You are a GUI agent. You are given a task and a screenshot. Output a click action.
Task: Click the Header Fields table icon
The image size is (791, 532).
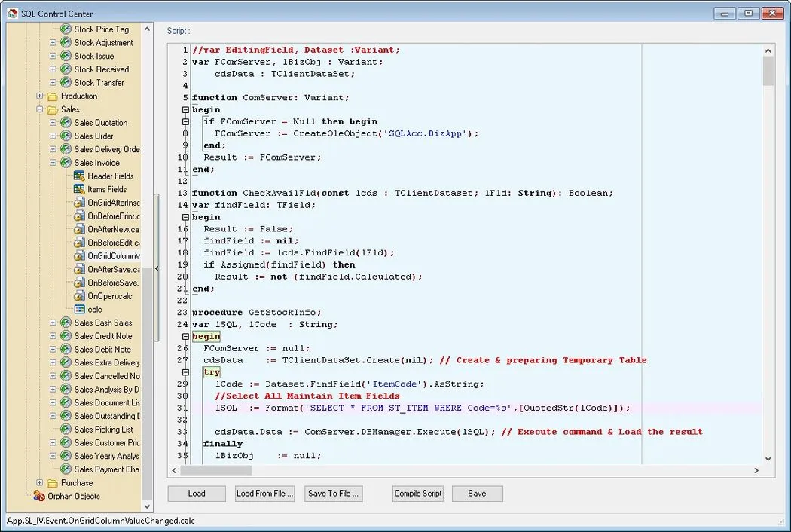coord(79,176)
